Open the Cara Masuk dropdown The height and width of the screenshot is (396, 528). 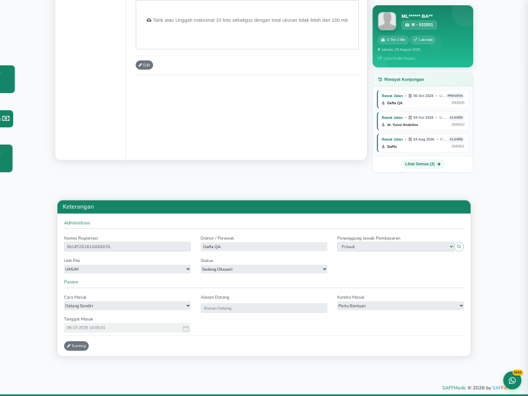click(x=127, y=306)
